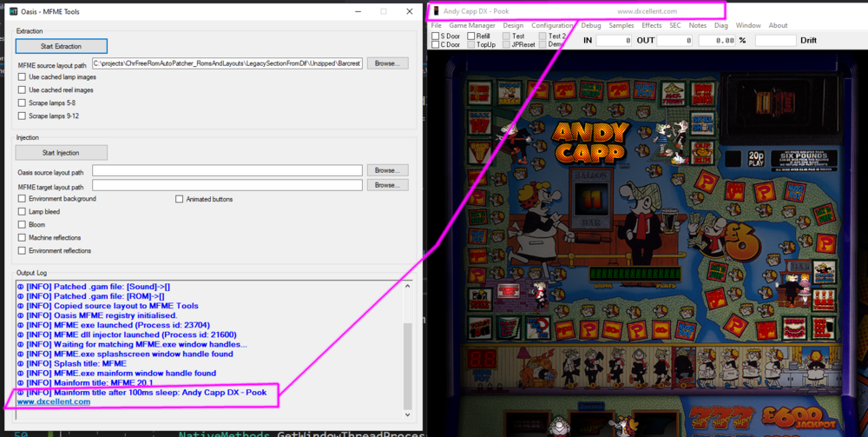The image size is (868, 437).
Task: Click Output Log scrollbar down arrow
Action: [x=408, y=414]
